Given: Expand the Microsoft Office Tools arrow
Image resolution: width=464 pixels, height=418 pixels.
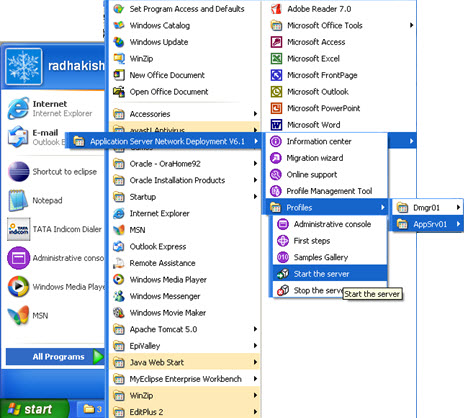Looking at the screenshot, I should [412, 25].
